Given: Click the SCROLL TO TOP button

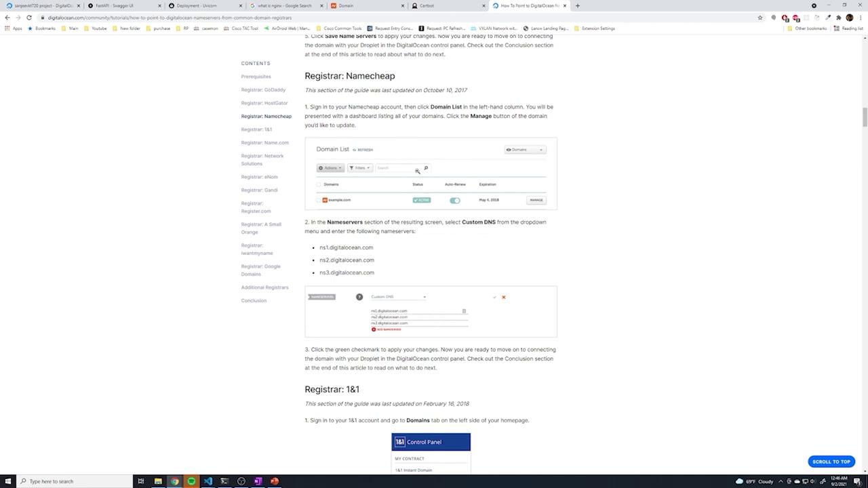Looking at the screenshot, I should click(x=831, y=462).
